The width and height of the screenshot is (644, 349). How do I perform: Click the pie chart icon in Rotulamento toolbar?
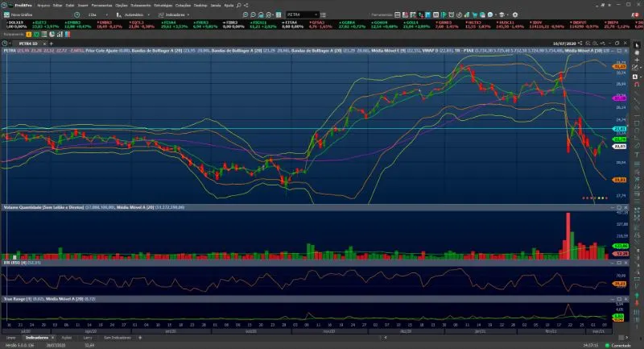click(52, 35)
